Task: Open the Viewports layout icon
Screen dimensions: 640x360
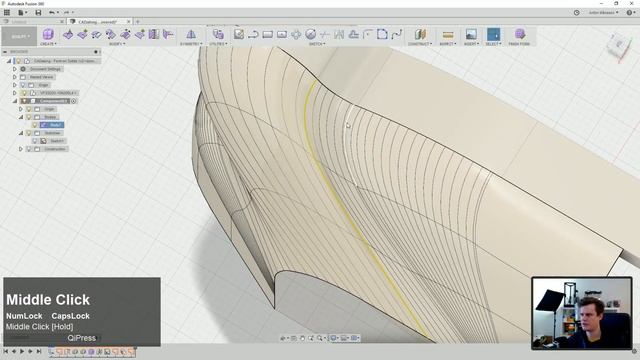Action: pos(354,338)
